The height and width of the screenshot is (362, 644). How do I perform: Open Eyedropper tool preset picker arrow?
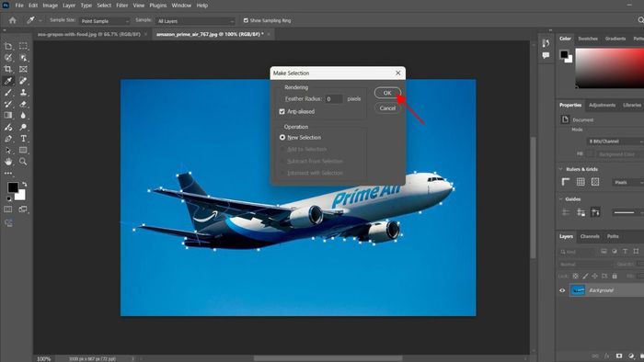pos(40,20)
